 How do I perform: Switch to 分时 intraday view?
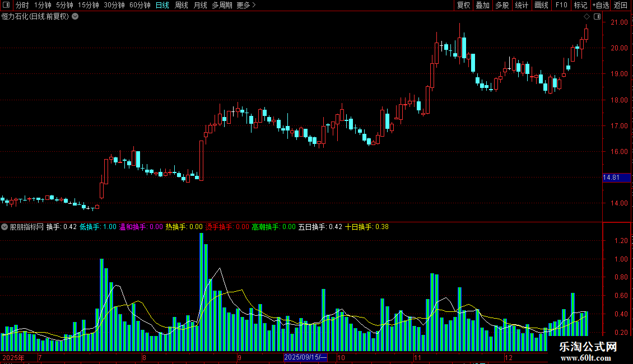coord(22,5)
